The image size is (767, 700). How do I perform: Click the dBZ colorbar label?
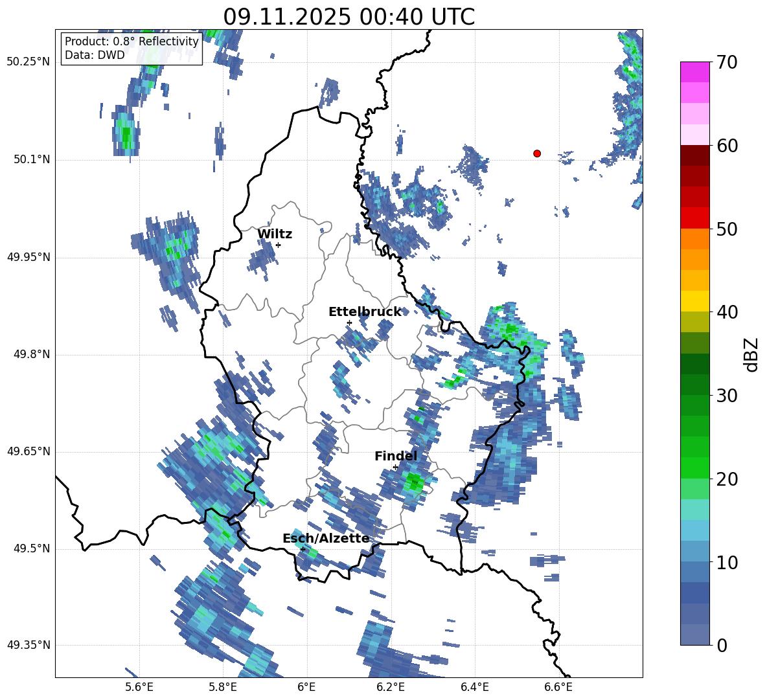pyautogui.click(x=750, y=354)
